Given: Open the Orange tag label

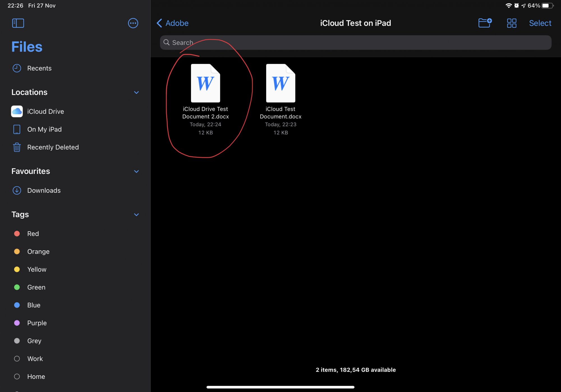Looking at the screenshot, I should tap(38, 252).
